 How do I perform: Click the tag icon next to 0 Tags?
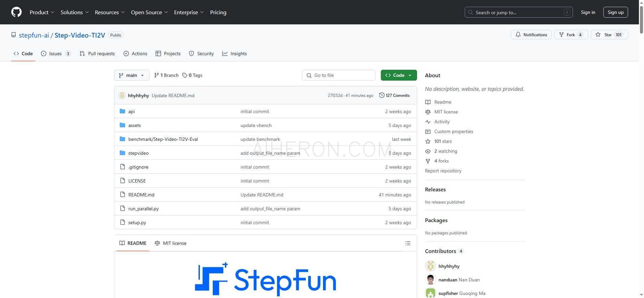(185, 75)
